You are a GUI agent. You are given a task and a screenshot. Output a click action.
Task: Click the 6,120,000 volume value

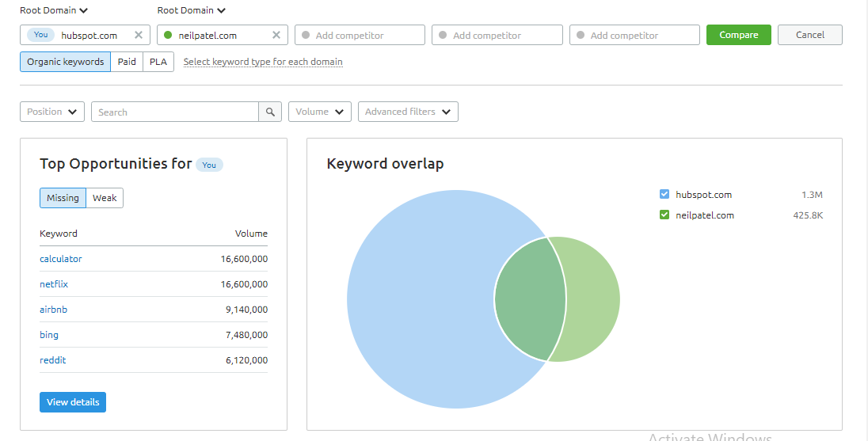coord(246,360)
